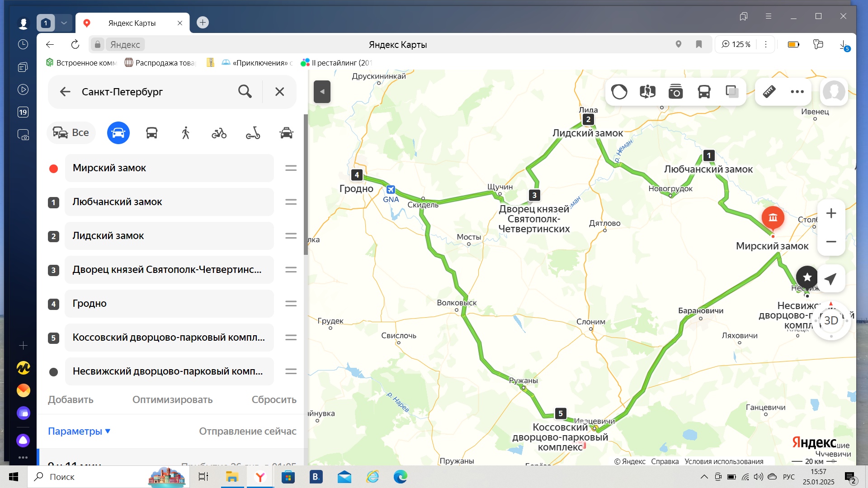Click the search magnifier in route panel
Image resolution: width=868 pixels, height=488 pixels.
pos(245,92)
